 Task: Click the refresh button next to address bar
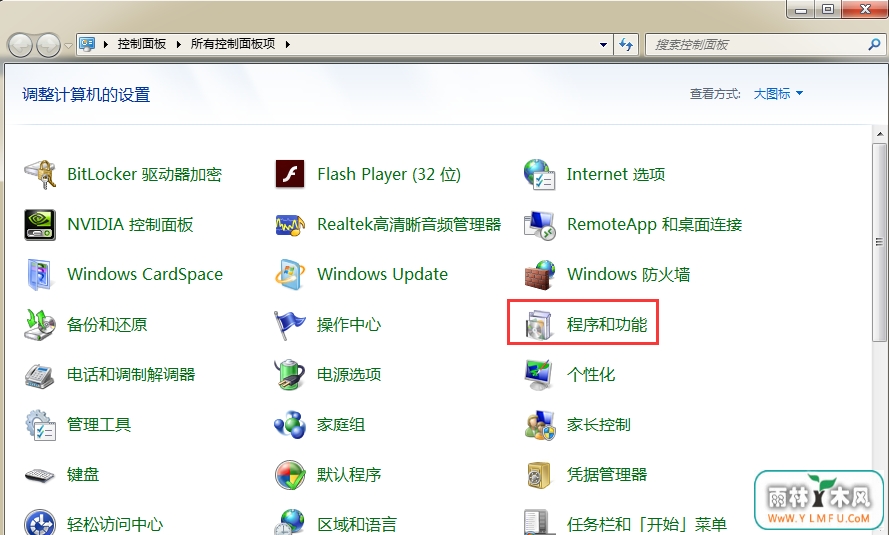click(626, 44)
